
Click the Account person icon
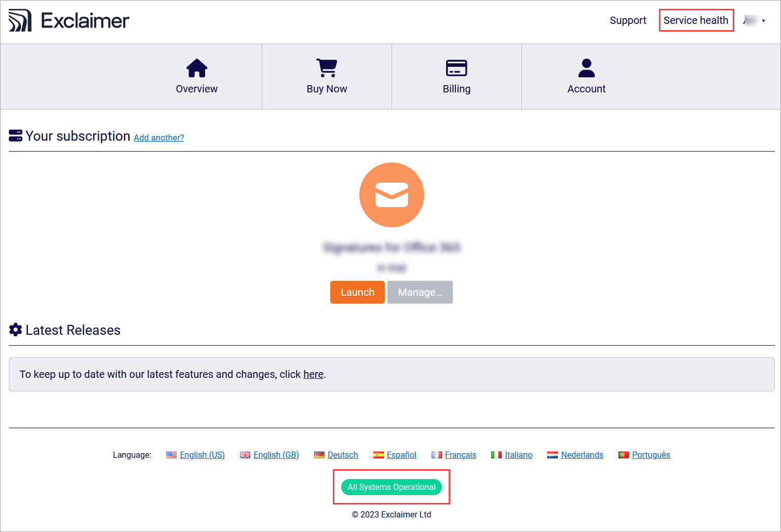click(x=586, y=67)
